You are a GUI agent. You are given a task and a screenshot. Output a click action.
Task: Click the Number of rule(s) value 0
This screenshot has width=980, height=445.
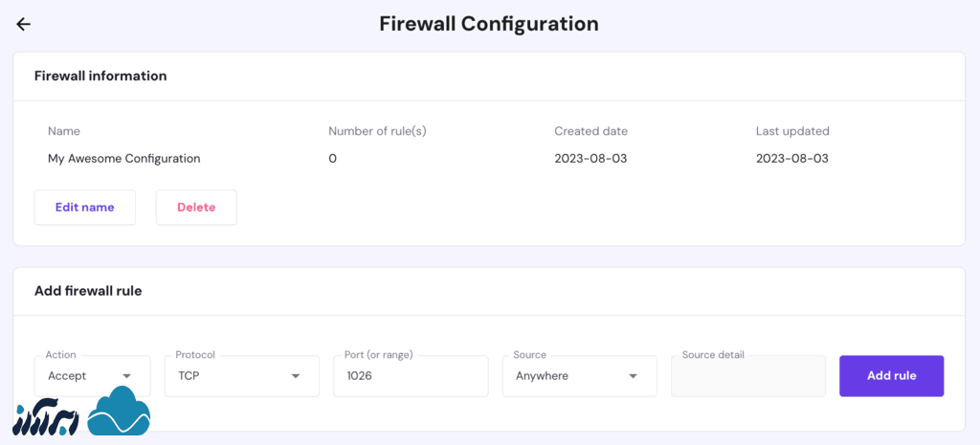pos(332,158)
